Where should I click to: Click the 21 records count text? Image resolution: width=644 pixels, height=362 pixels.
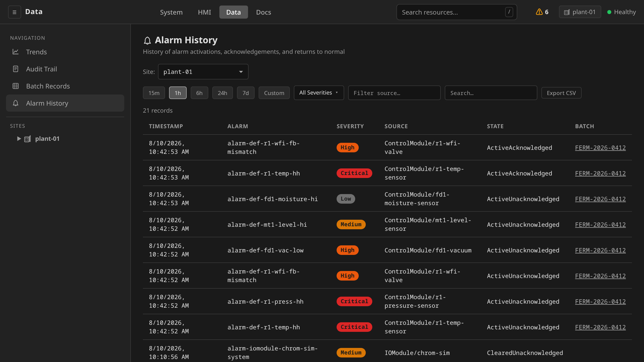pos(158,111)
